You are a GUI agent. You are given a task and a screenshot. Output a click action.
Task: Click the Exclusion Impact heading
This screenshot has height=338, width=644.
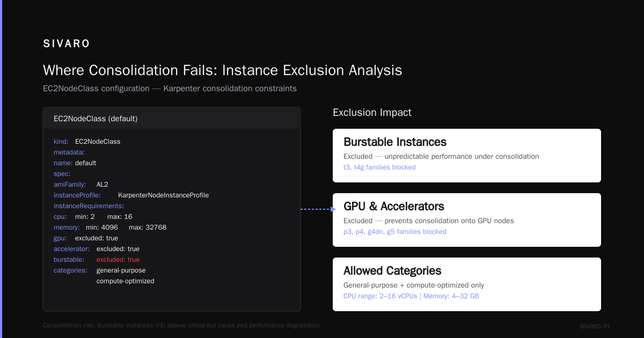372,113
